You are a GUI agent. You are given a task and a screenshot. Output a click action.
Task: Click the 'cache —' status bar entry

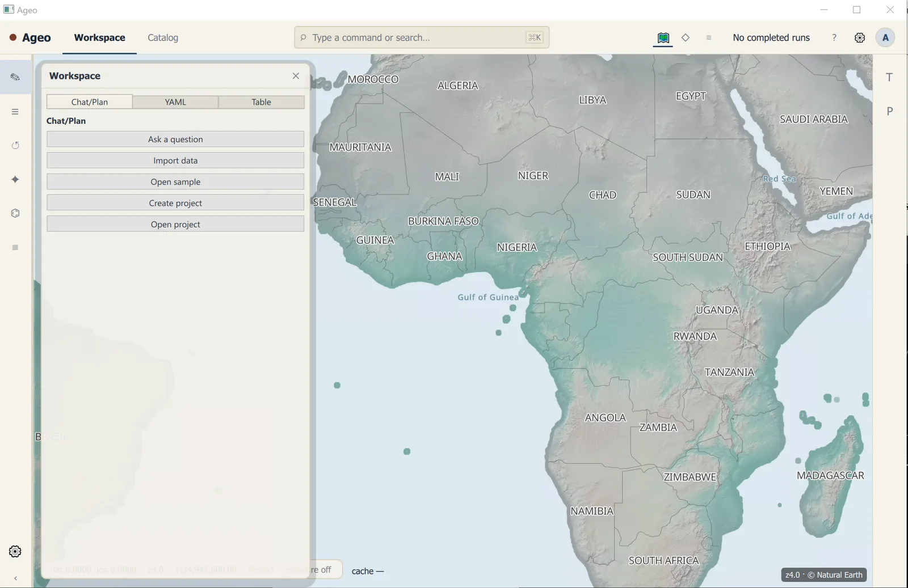tap(367, 571)
